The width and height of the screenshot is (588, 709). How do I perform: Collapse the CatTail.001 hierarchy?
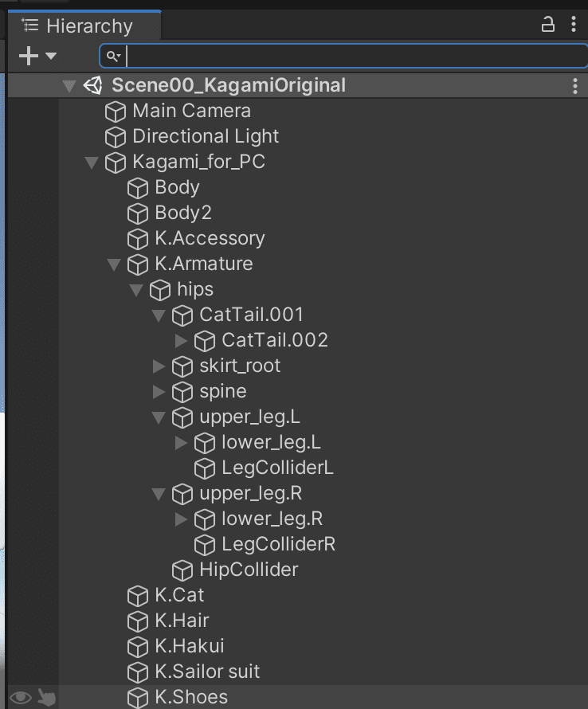click(157, 315)
